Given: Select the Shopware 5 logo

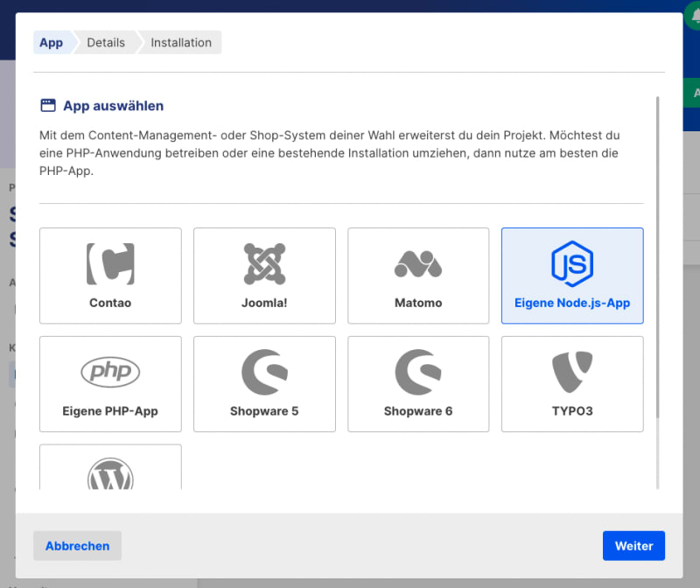Looking at the screenshot, I should pyautogui.click(x=264, y=372).
